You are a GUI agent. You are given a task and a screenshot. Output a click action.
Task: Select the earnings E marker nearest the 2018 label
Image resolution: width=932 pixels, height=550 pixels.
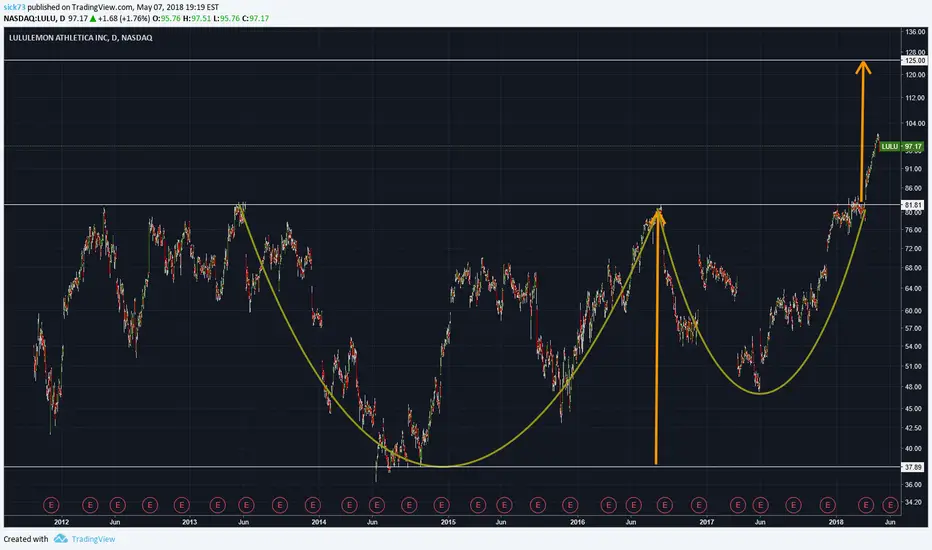[827, 505]
